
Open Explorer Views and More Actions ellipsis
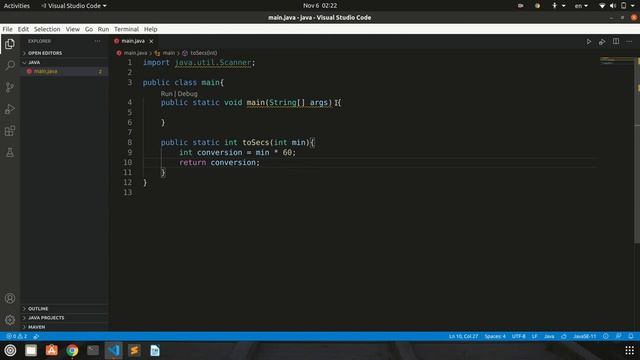(x=97, y=41)
